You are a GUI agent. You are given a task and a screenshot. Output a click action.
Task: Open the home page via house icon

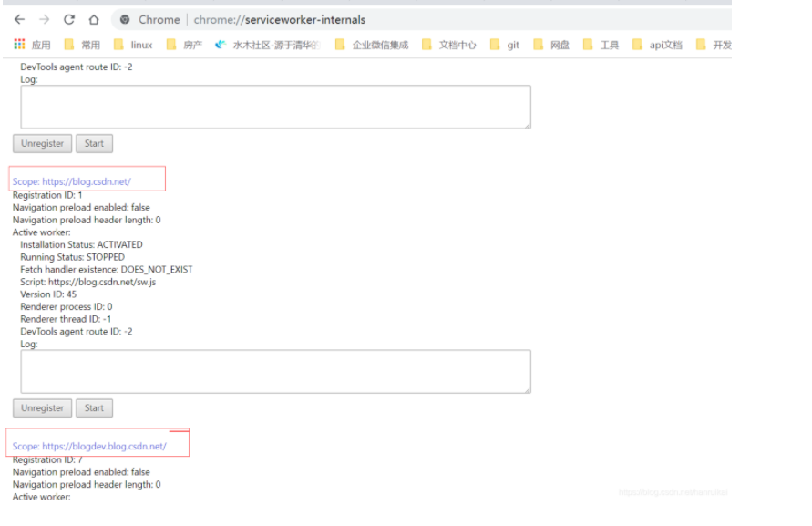94,20
